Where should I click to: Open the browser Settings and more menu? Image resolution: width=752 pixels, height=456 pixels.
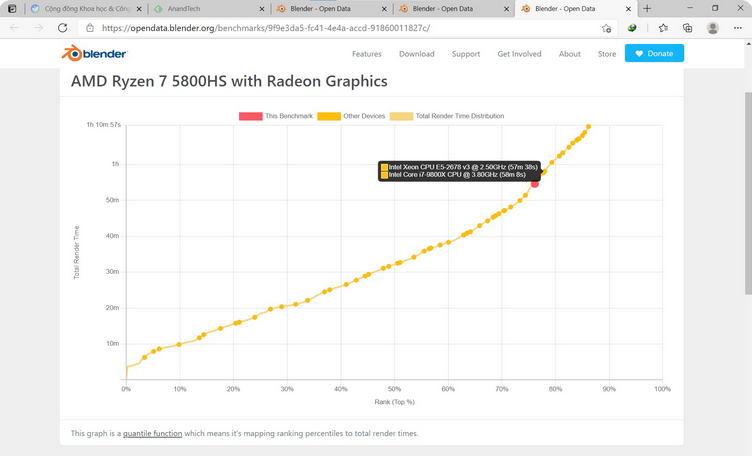coord(736,28)
